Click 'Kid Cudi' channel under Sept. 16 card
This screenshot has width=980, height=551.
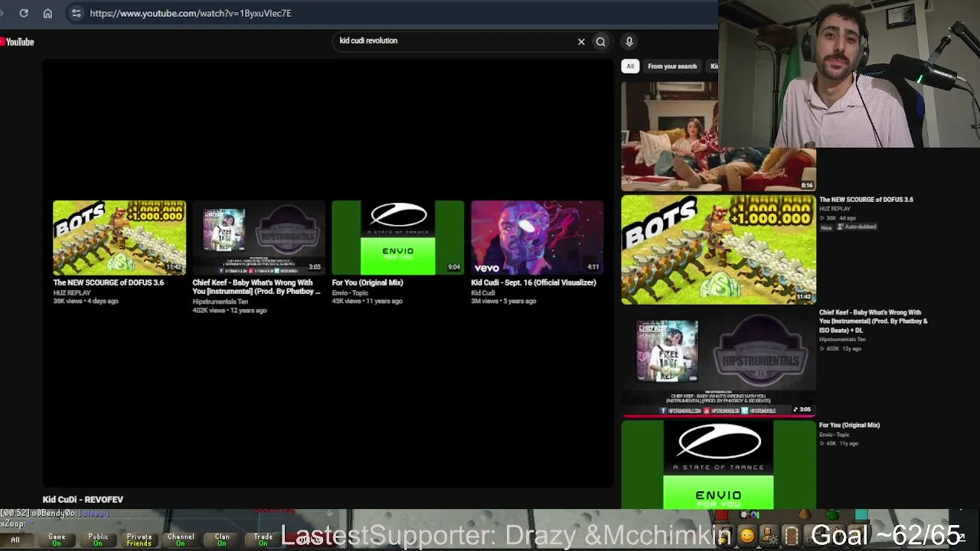[482, 293]
